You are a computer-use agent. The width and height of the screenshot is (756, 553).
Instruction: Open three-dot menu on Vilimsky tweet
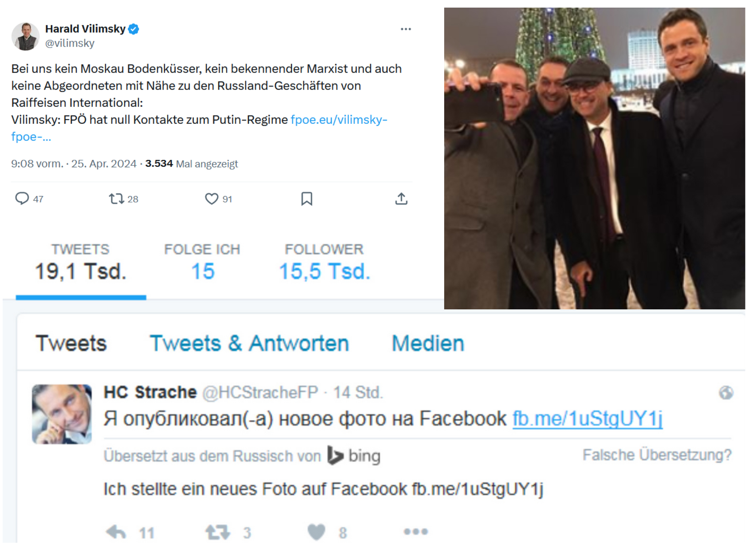point(406,29)
